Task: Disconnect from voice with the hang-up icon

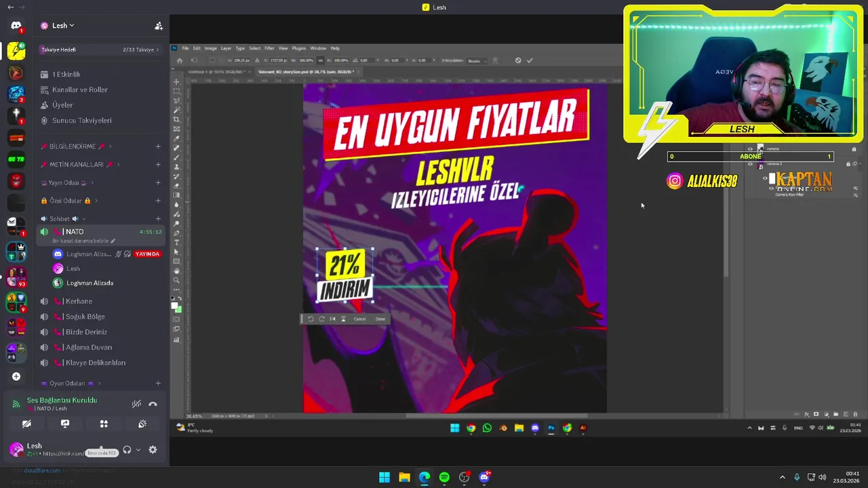Action: (x=153, y=404)
